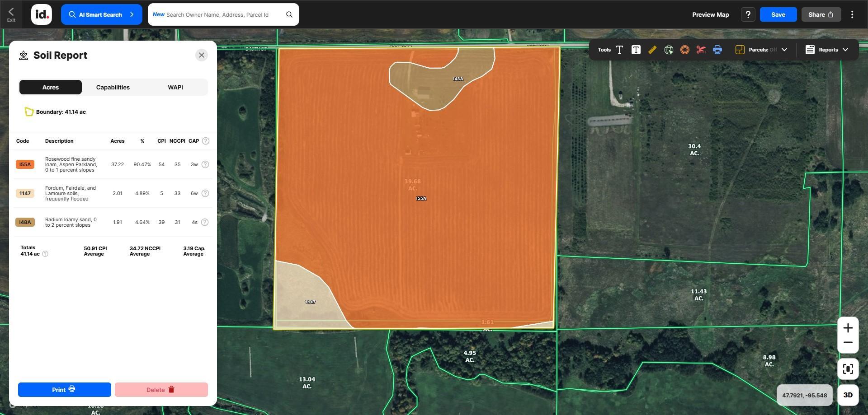The height and width of the screenshot is (415, 868).
Task: Select the globe pointer selection tool
Action: point(669,50)
